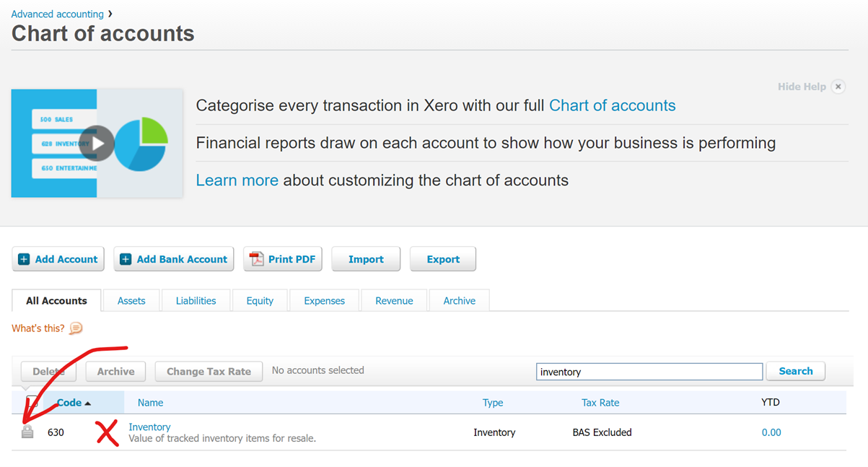This screenshot has height=467, width=868.
Task: Open the Inventory account link
Action: (x=149, y=427)
